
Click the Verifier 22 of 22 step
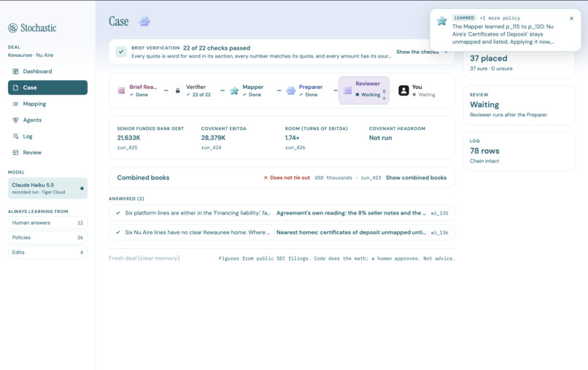pyautogui.click(x=193, y=90)
